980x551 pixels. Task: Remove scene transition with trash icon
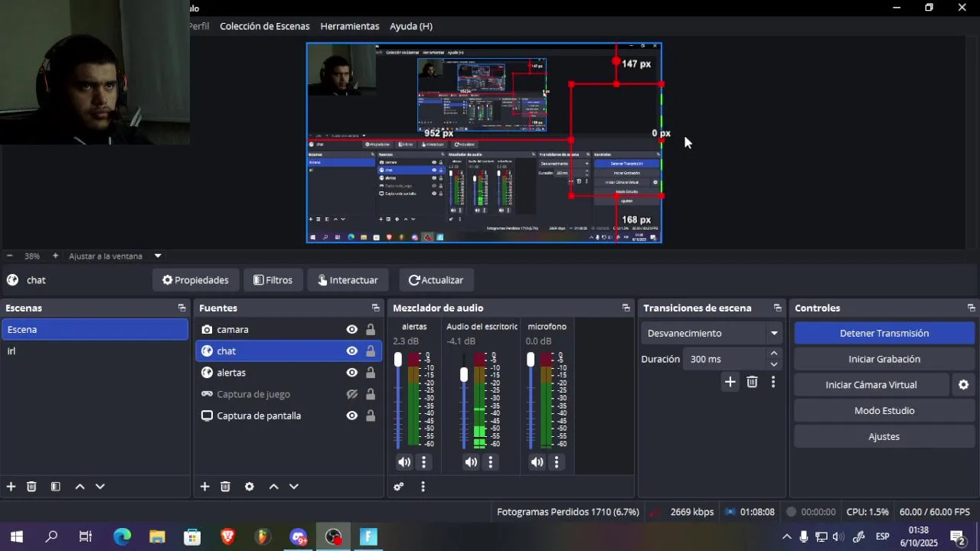coord(752,381)
